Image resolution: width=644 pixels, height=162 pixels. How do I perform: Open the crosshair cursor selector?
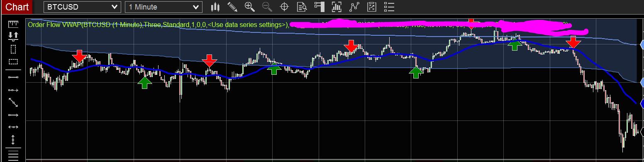[285, 7]
